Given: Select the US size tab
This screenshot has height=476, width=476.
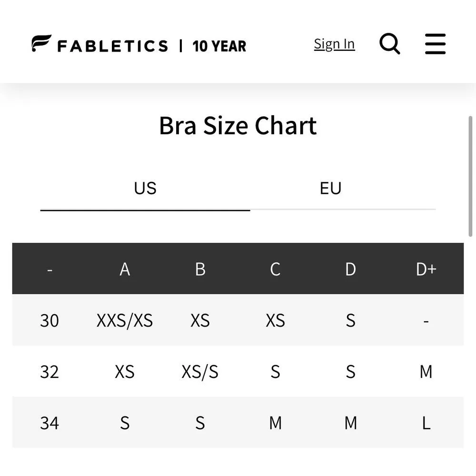Looking at the screenshot, I should click(x=144, y=188).
